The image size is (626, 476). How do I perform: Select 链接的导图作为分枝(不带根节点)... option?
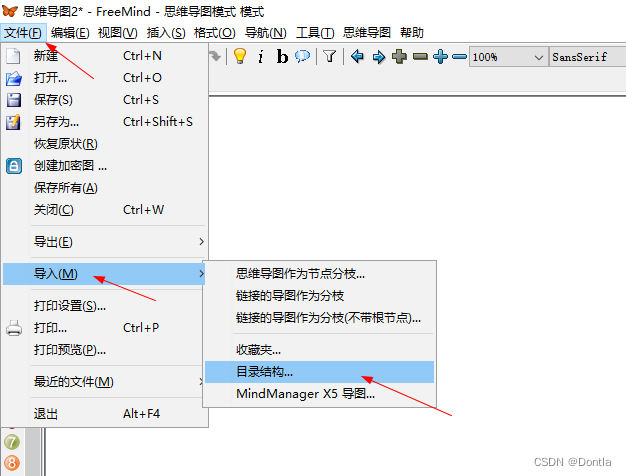click(319, 318)
